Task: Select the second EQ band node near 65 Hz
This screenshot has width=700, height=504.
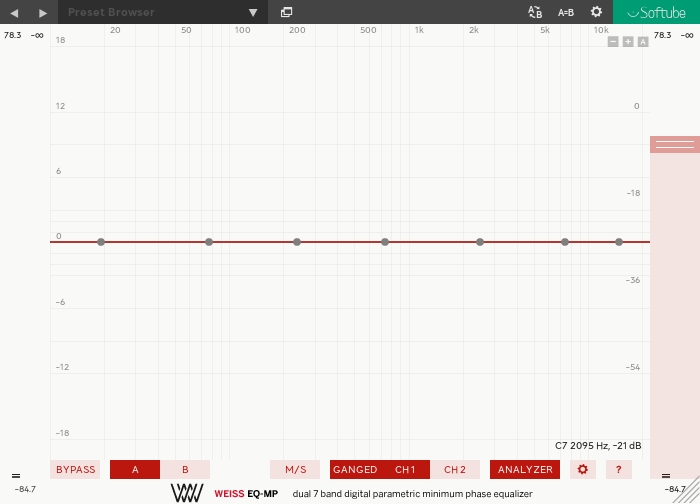Action: tap(209, 242)
